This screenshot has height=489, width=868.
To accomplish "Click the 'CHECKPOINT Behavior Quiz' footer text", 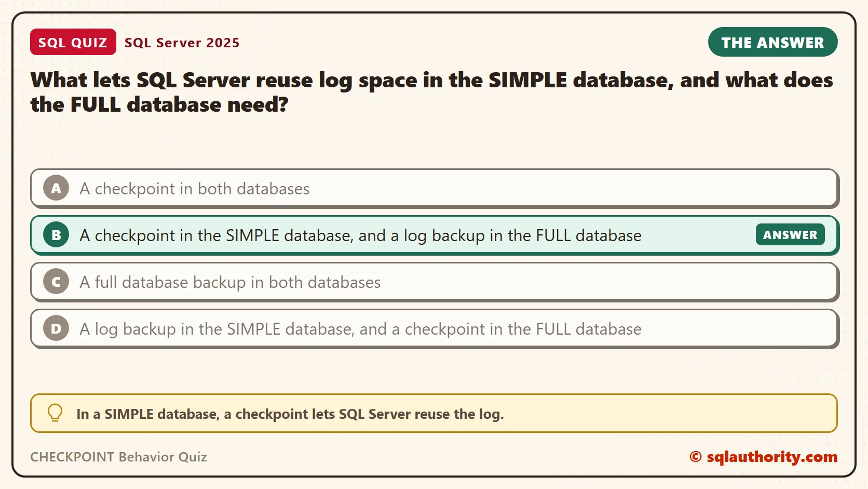I will coord(118,457).
